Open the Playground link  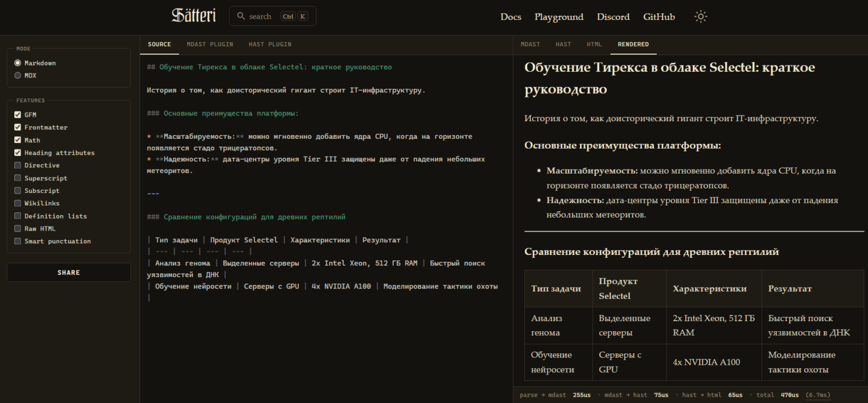pos(559,17)
